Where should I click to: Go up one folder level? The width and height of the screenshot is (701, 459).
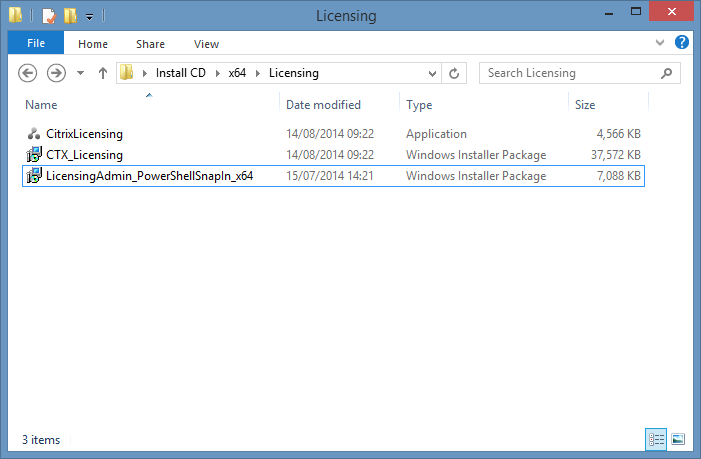pyautogui.click(x=102, y=73)
